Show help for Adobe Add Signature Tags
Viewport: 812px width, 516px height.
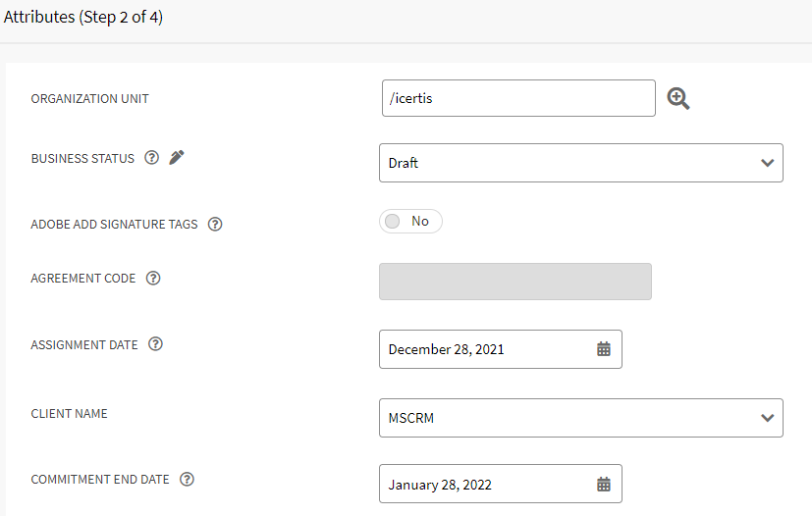[215, 225]
